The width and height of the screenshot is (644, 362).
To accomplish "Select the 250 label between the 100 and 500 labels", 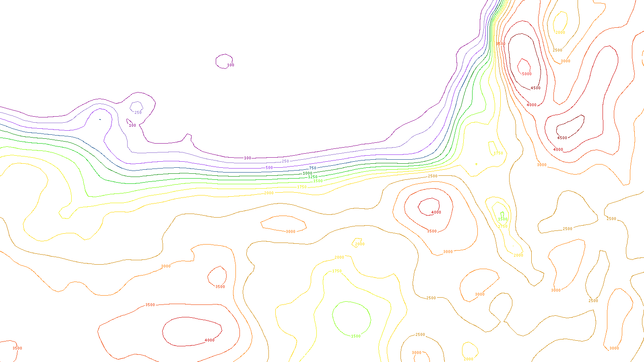I will tap(285, 161).
